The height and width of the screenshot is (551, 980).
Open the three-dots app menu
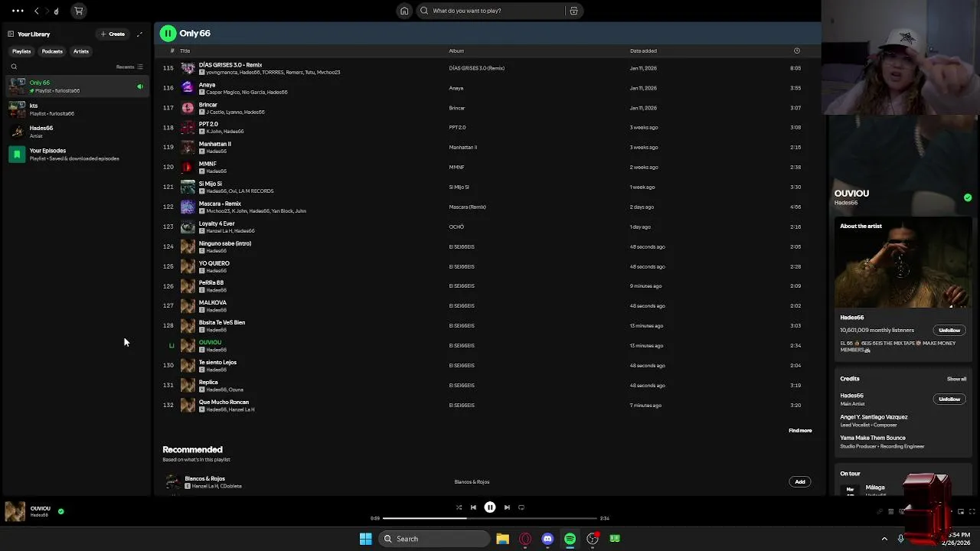[18, 11]
